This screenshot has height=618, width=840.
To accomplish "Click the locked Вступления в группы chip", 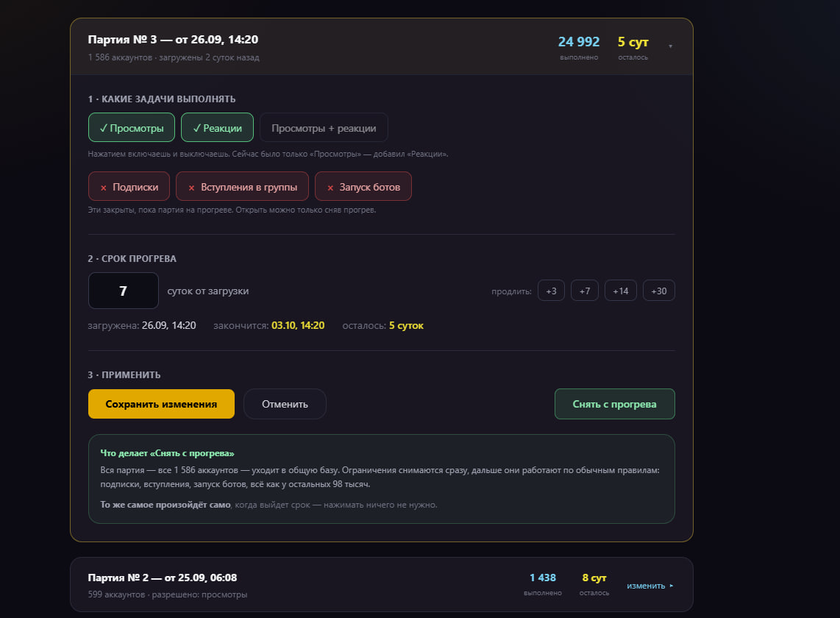I will click(242, 187).
